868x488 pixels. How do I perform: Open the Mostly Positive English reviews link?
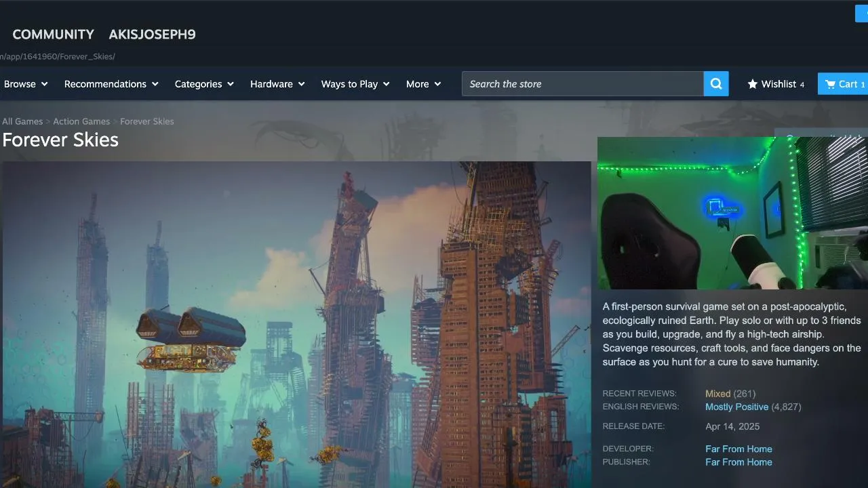point(736,407)
